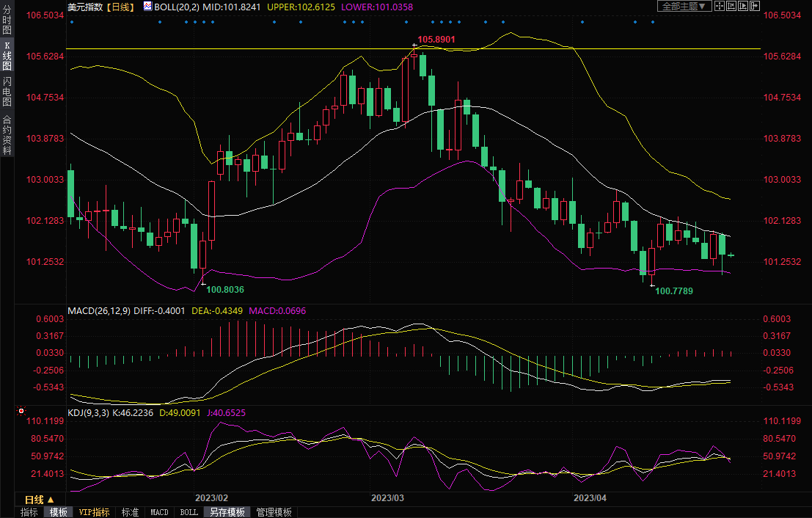Image resolution: width=812 pixels, height=518 pixels.
Task: Click the 【日线】 period label in chart title
Action: [121, 7]
